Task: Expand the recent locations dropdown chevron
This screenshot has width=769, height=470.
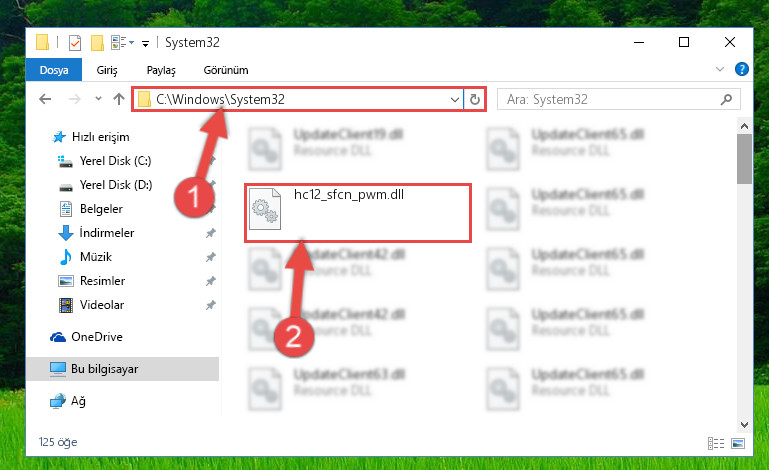Action: (98, 99)
